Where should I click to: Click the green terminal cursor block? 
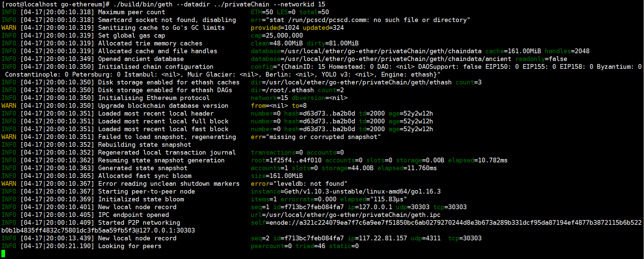click(x=3, y=254)
